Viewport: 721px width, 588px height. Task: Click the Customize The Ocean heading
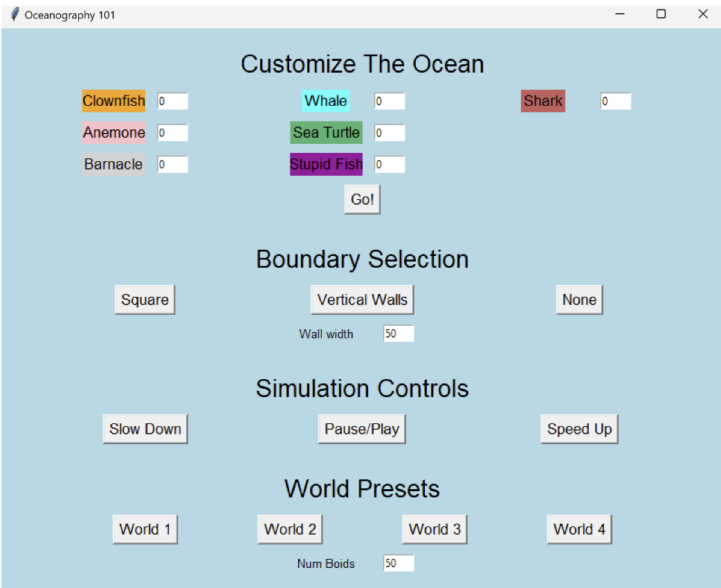tap(363, 64)
